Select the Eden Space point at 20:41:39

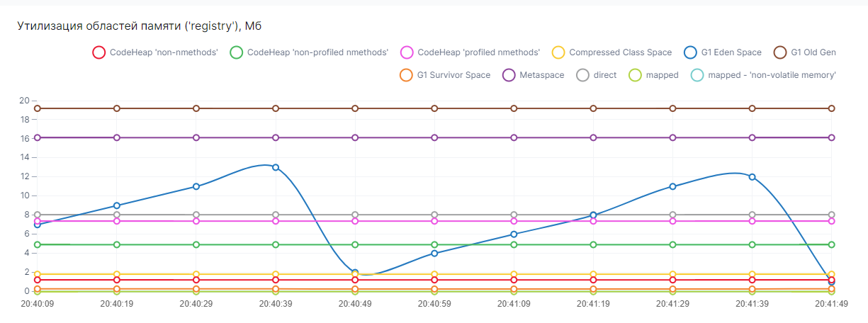pyautogui.click(x=752, y=177)
